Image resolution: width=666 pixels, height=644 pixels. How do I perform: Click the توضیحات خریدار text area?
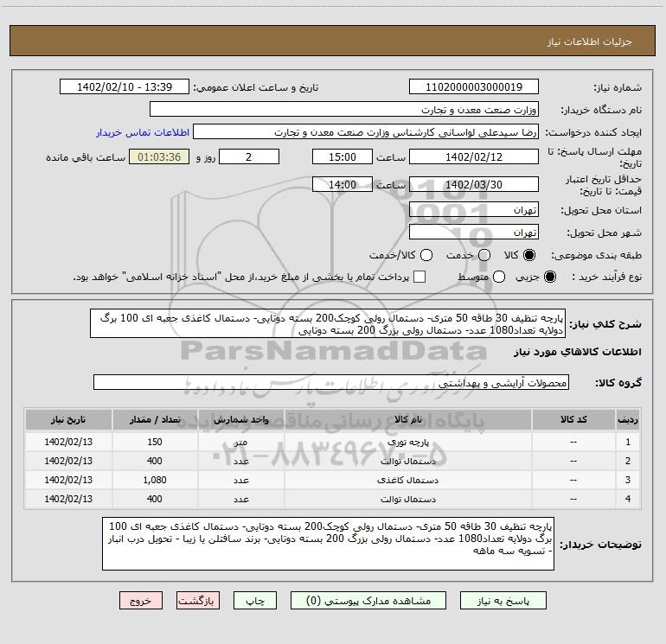pyautogui.click(x=328, y=544)
